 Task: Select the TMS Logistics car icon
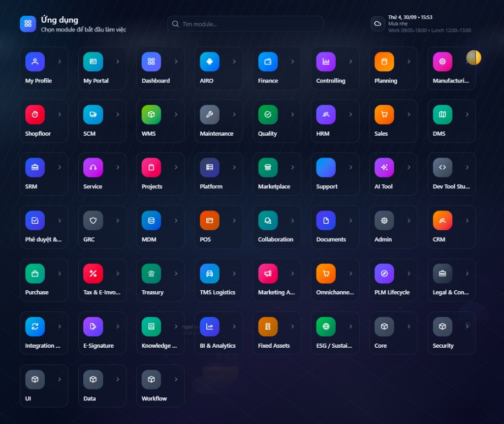[210, 273]
